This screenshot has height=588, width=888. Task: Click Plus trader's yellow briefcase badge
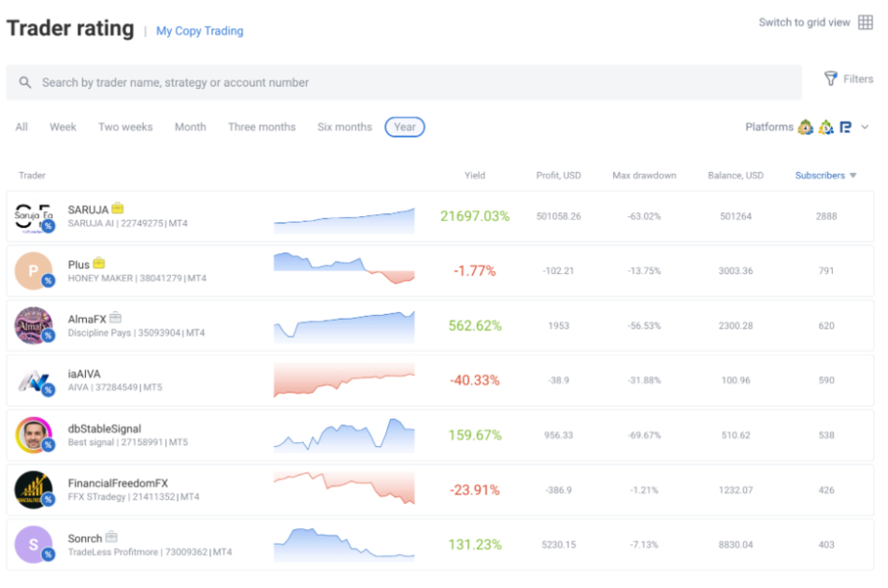pyautogui.click(x=99, y=263)
